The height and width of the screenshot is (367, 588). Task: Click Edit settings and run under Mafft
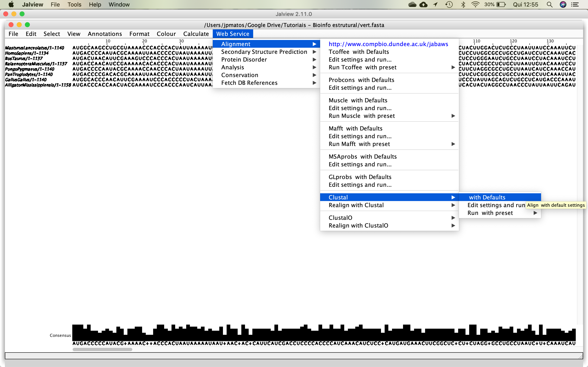point(360,136)
